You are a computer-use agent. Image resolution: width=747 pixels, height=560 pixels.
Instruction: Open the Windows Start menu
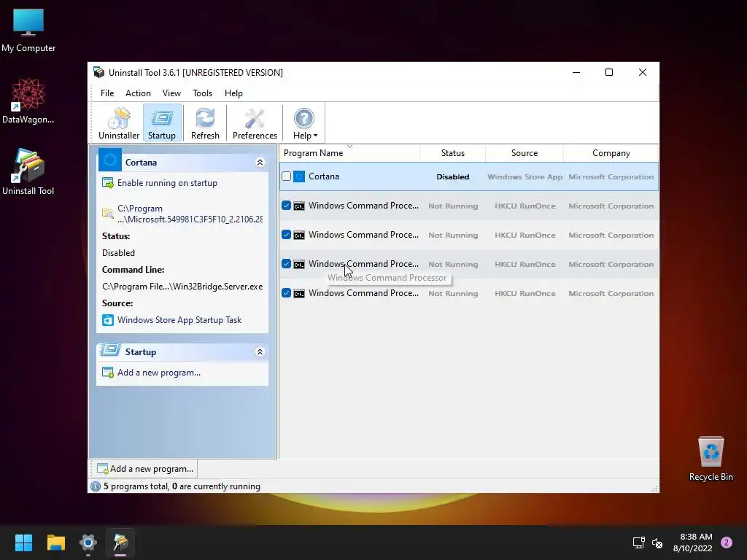pos(23,542)
